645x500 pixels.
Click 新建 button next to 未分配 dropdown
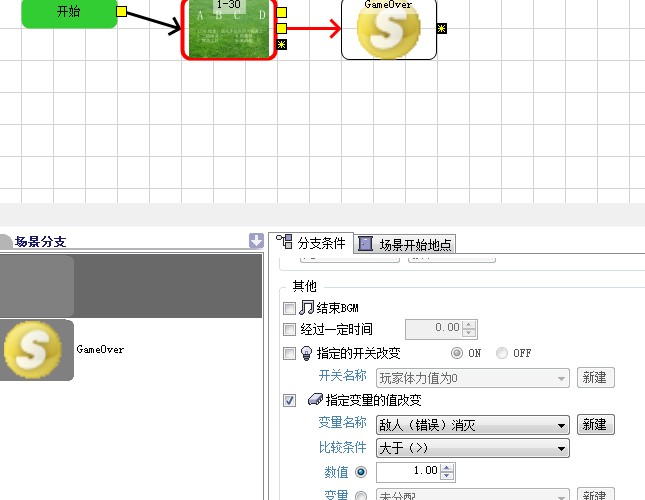click(x=596, y=494)
